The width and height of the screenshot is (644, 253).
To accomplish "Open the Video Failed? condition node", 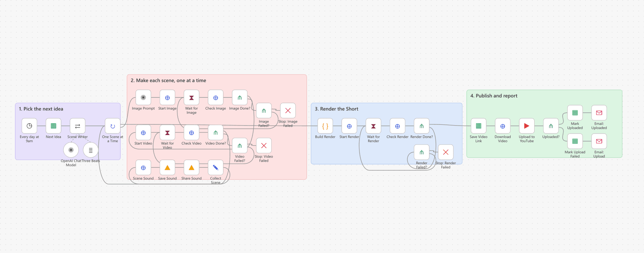I will pyautogui.click(x=240, y=146).
